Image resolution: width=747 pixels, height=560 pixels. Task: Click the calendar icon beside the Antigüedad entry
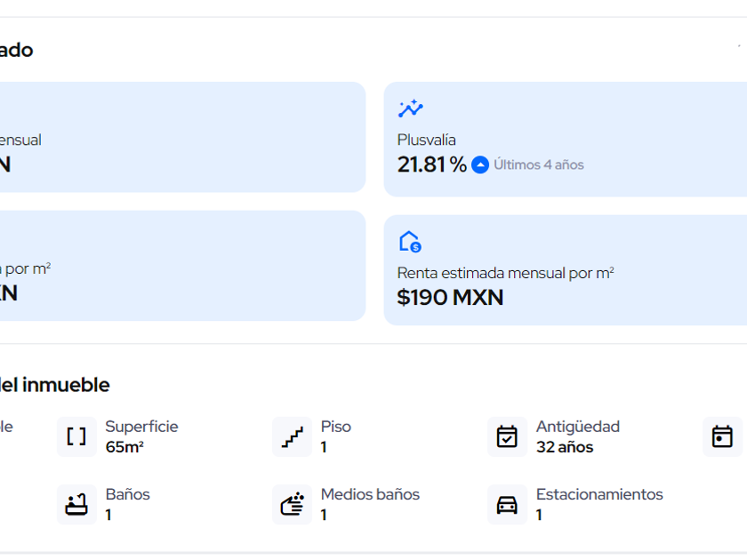[x=722, y=436]
